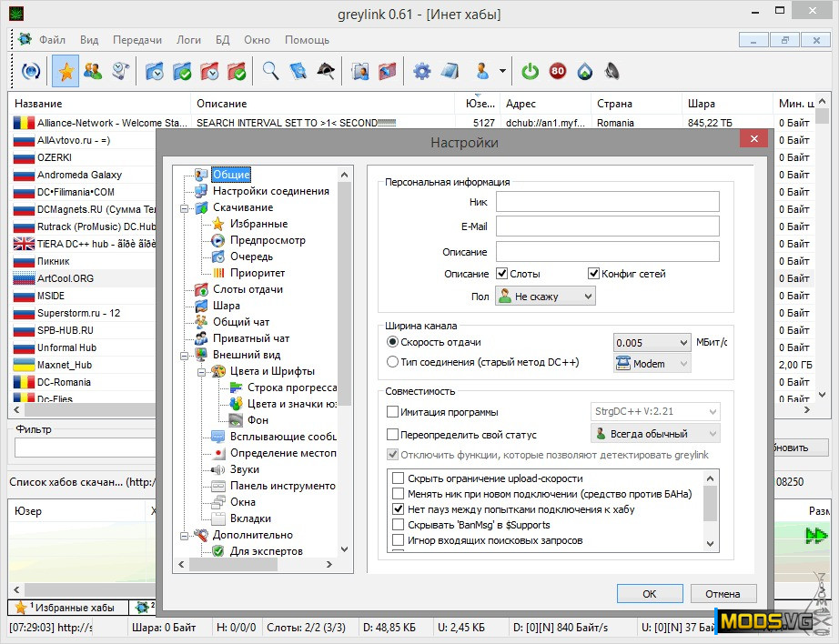The height and width of the screenshot is (644, 839).
Task: Click the OK button in settings
Action: click(649, 594)
